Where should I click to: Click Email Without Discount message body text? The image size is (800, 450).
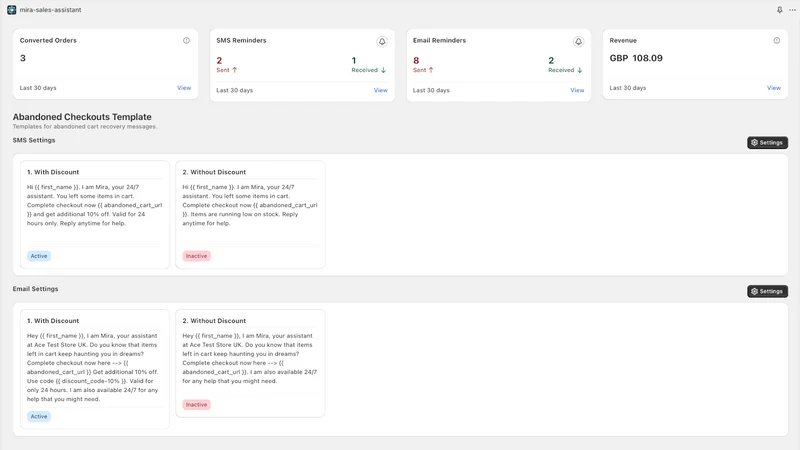pyautogui.click(x=250, y=358)
